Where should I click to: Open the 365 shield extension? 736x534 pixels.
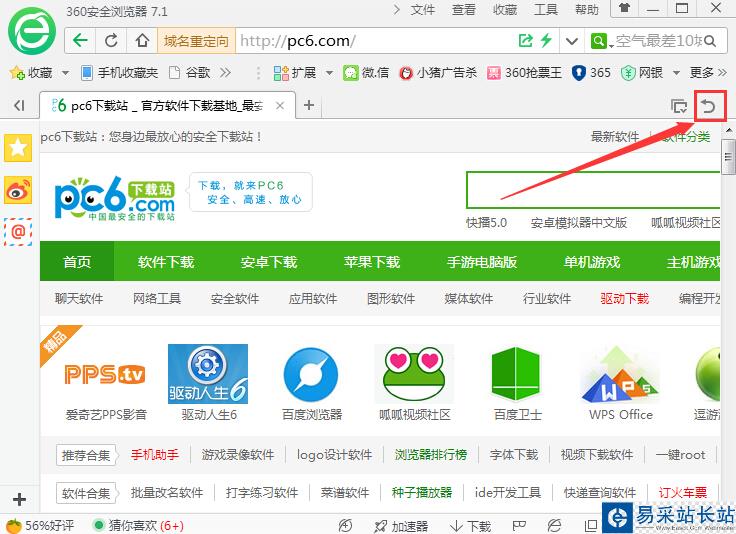point(591,73)
